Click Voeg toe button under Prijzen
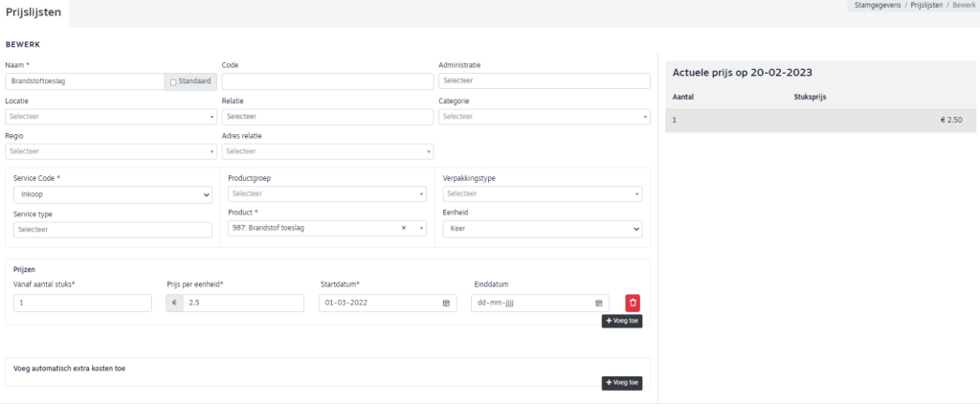The width and height of the screenshot is (980, 407). (x=621, y=322)
